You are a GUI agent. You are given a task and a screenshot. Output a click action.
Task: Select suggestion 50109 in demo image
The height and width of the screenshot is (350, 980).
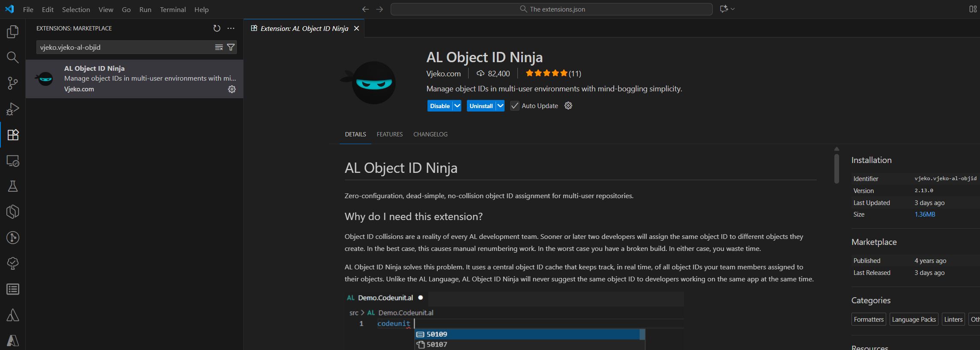(530, 334)
